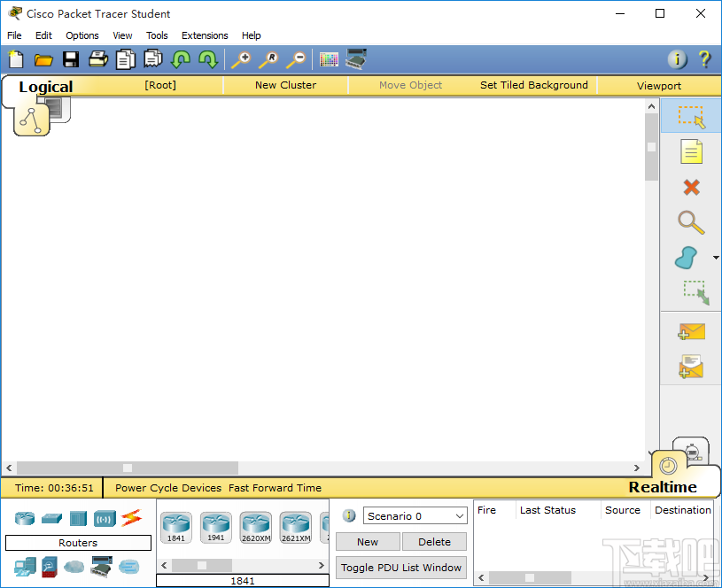Expand the Draw Polygon tool arrow
Image resolution: width=722 pixels, height=588 pixels.
[x=716, y=258]
